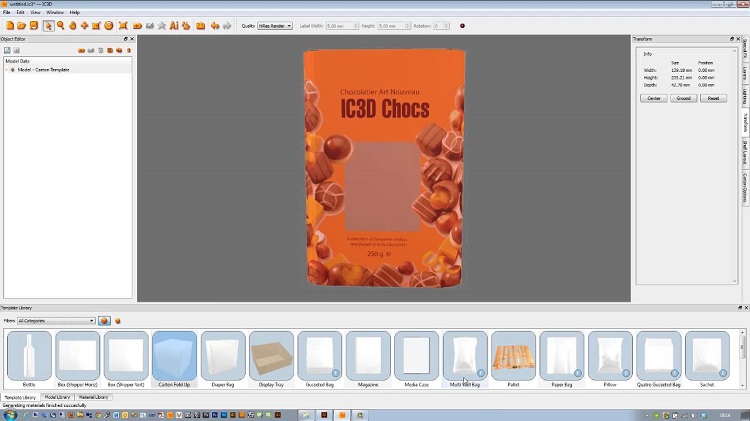This screenshot has width=750, height=421.
Task: Click the save toolbar icon
Action: [34, 26]
